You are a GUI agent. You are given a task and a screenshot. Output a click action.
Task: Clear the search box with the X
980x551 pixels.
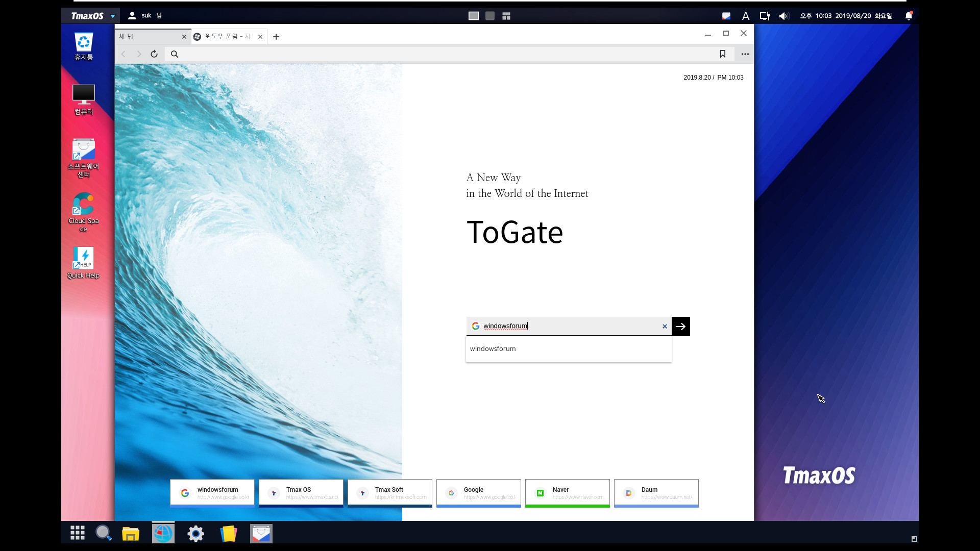point(665,327)
